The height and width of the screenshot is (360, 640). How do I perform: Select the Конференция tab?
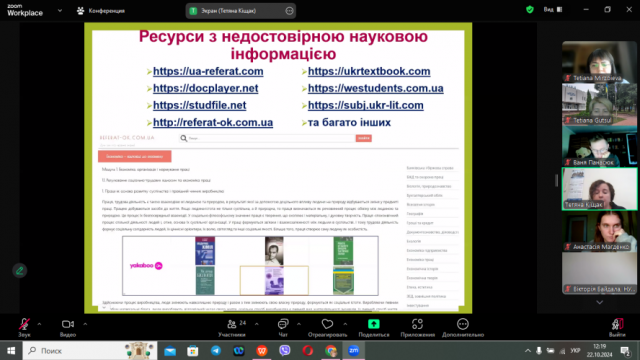[101, 11]
